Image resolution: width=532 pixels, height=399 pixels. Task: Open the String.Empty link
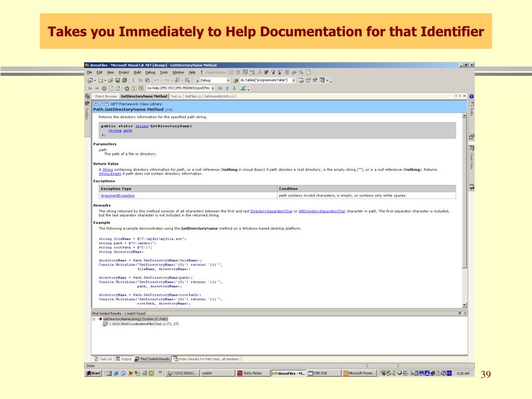tap(110, 174)
